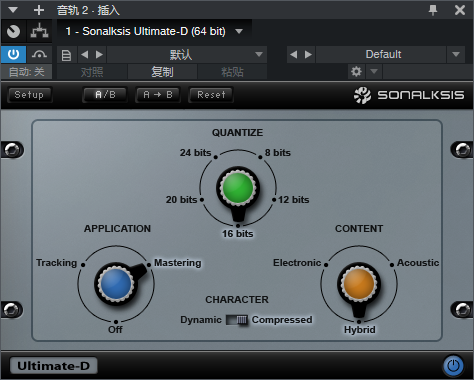This screenshot has height=380, width=474.
Task: Click the CHARACTER heading
Action: 237,300
